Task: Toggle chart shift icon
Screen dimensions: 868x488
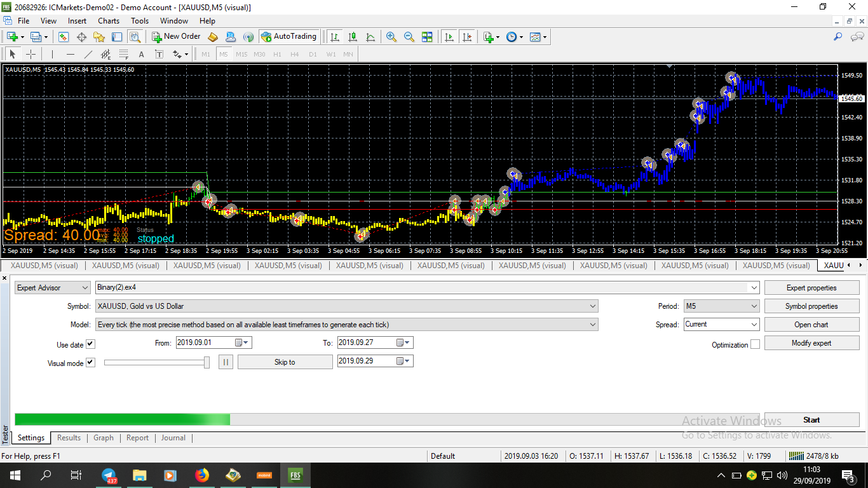Action: pos(467,37)
